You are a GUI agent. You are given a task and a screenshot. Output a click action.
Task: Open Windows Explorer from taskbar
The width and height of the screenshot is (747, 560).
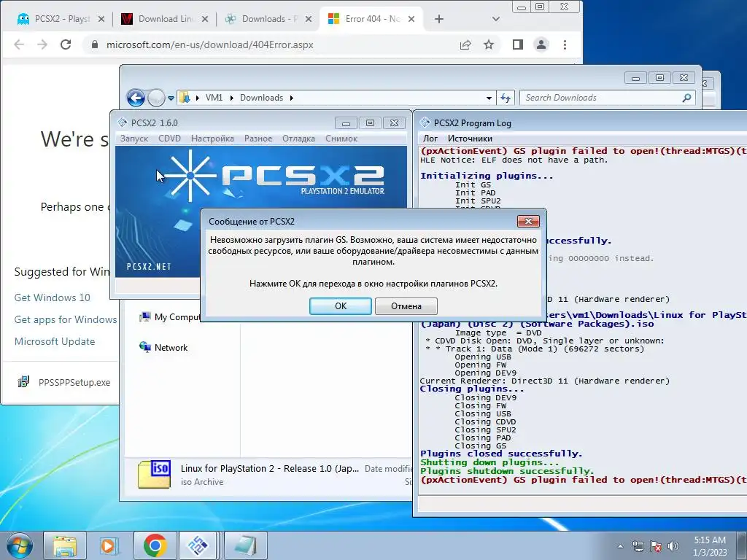(65, 545)
